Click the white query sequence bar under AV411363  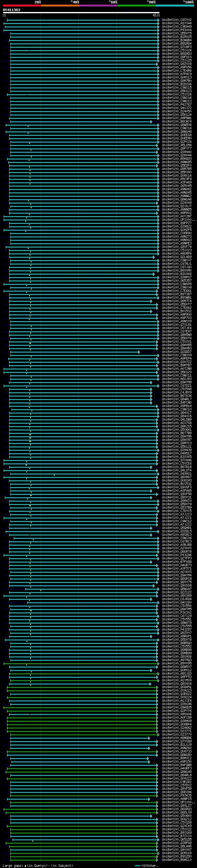click(81, 13)
